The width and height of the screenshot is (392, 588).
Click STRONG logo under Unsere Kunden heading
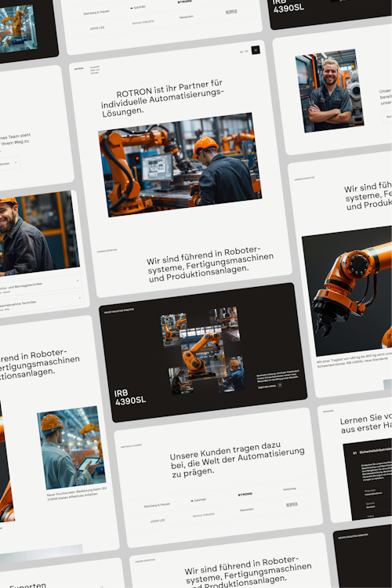point(245,494)
